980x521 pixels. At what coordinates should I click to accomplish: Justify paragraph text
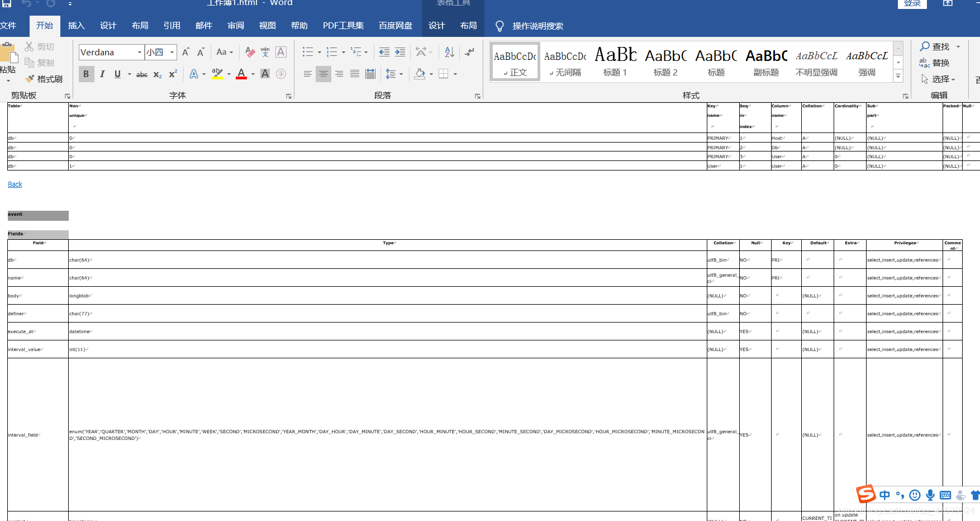pyautogui.click(x=355, y=74)
